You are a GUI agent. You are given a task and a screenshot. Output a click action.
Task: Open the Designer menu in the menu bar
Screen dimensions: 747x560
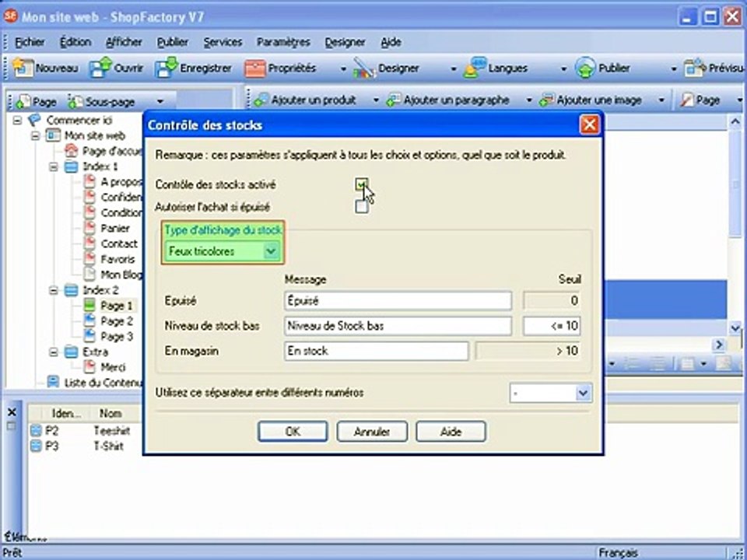[345, 42]
